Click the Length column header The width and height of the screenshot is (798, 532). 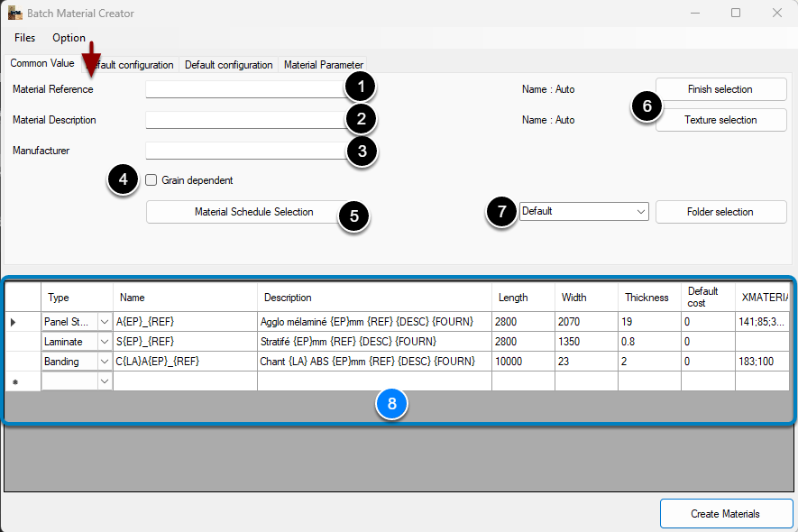click(x=523, y=298)
